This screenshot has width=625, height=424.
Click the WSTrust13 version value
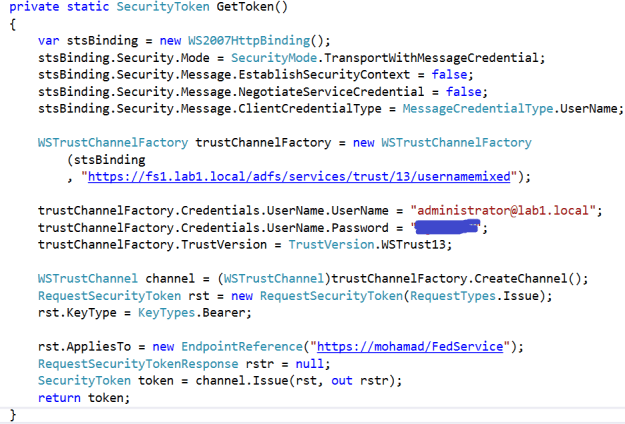416,245
